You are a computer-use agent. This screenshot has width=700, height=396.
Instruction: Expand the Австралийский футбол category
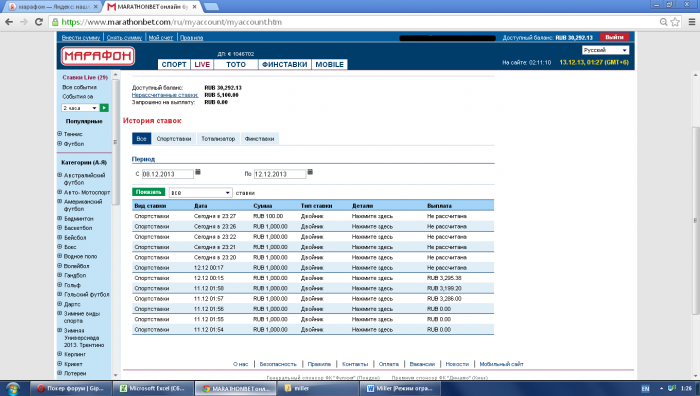click(59, 175)
